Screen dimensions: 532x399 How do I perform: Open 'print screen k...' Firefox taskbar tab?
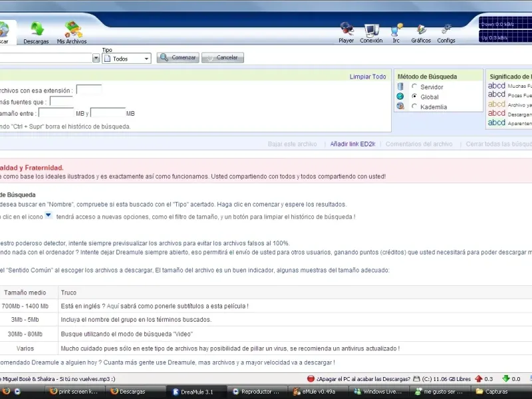point(74,392)
